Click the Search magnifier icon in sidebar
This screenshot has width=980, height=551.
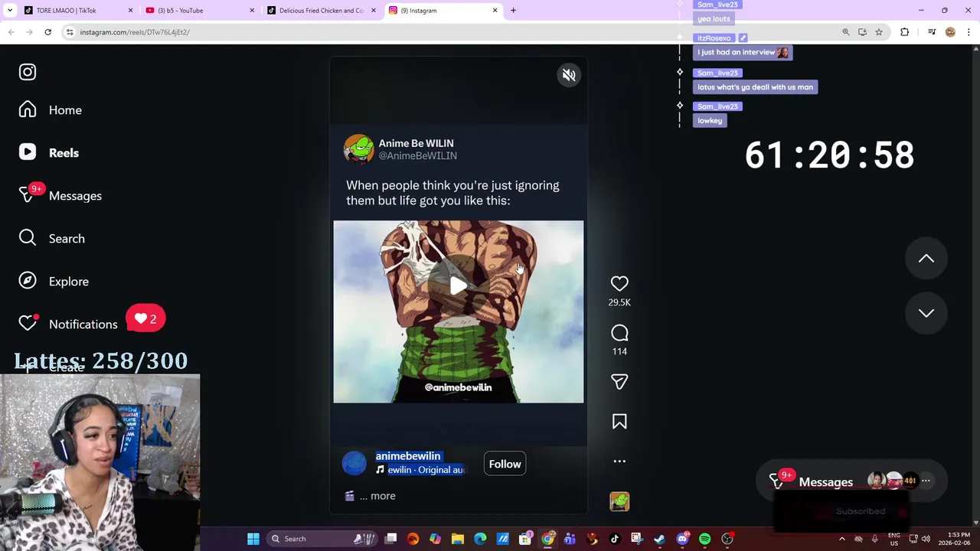[x=28, y=239]
